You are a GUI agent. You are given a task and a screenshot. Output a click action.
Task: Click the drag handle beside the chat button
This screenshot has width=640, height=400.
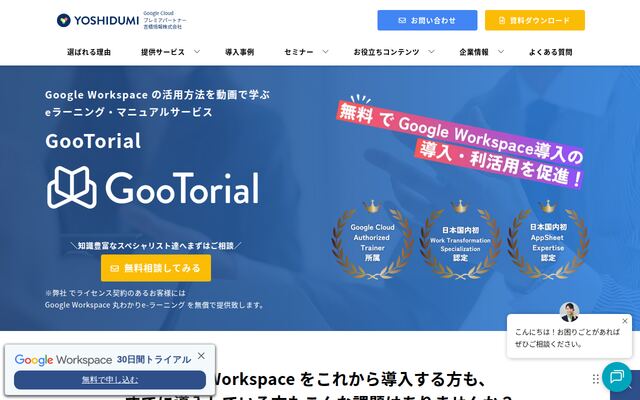[x=596, y=379]
